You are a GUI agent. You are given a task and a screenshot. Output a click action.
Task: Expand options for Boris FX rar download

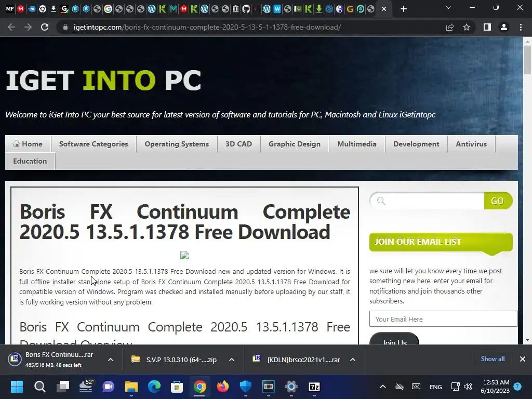tap(111, 360)
